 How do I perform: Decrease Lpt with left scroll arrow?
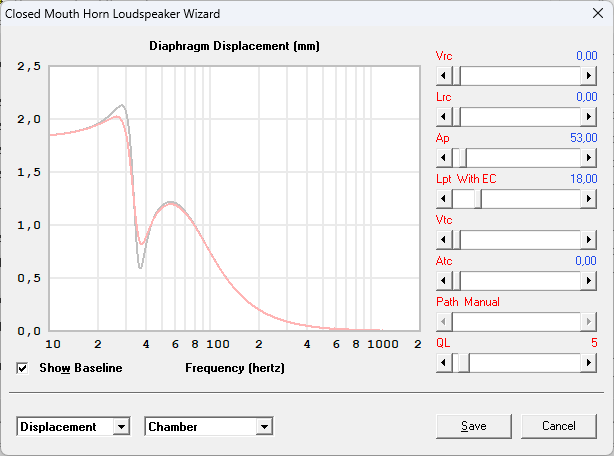click(444, 199)
